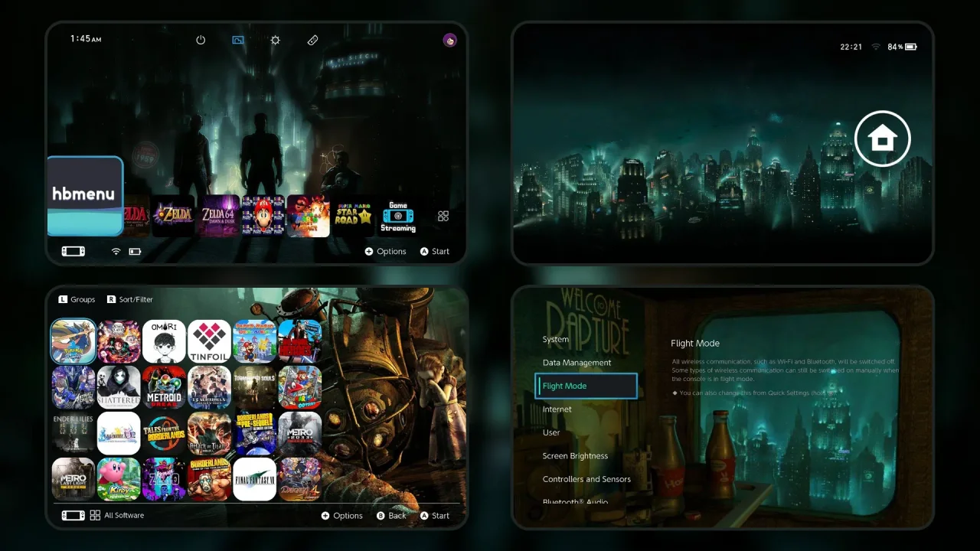Click Options in the home screen footer

(x=385, y=251)
